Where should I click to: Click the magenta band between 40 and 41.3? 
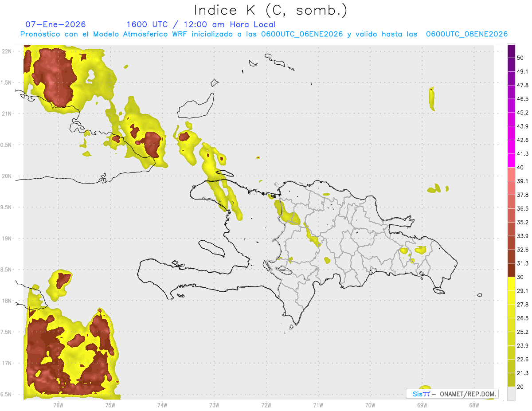(x=511, y=160)
